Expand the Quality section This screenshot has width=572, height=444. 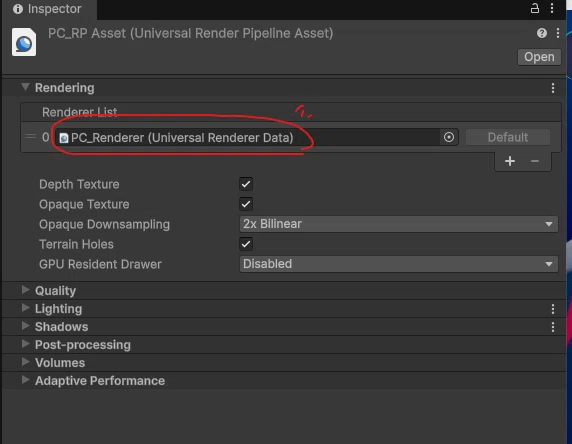click(x=25, y=290)
